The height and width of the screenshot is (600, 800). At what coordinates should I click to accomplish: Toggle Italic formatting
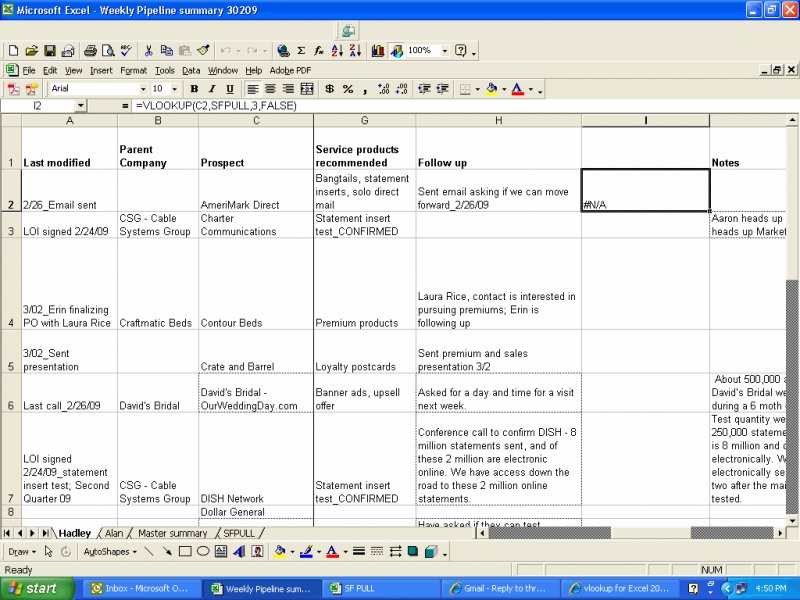tap(212, 89)
